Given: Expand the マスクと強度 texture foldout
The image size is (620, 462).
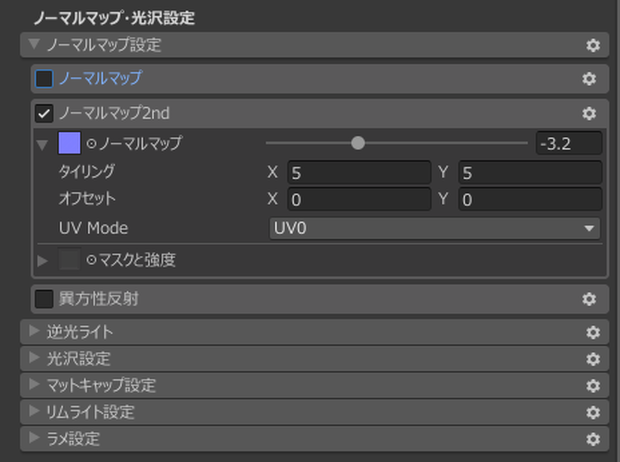Looking at the screenshot, I should click(42, 260).
